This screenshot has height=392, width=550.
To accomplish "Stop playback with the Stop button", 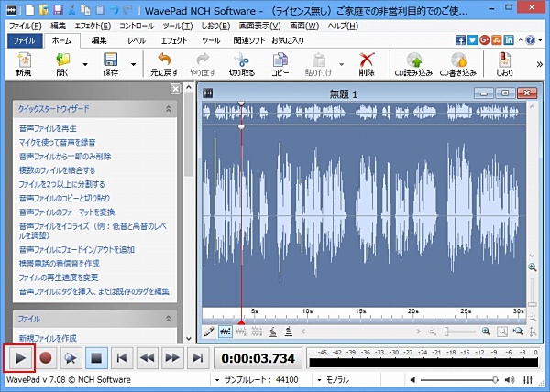I will [x=96, y=358].
